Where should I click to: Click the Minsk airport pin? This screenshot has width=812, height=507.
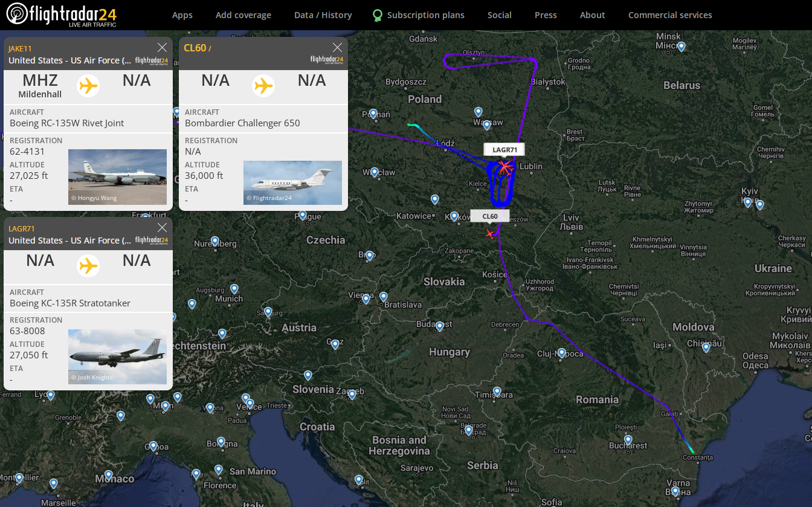(681, 47)
